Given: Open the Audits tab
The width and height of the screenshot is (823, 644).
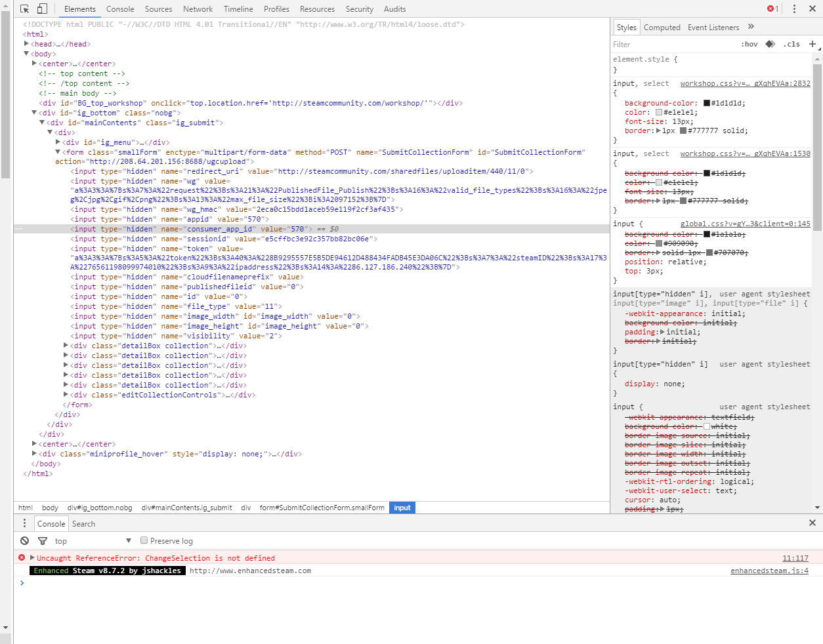Looking at the screenshot, I should [x=394, y=9].
